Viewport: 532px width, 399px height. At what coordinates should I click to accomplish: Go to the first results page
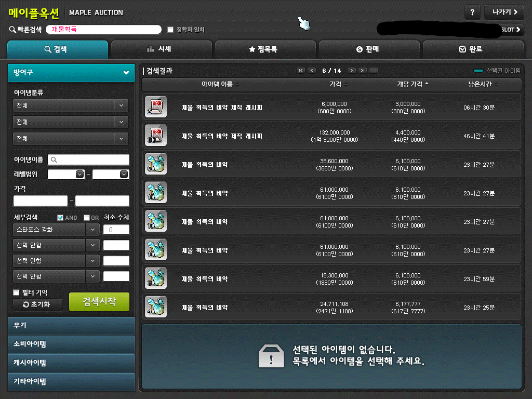click(301, 70)
